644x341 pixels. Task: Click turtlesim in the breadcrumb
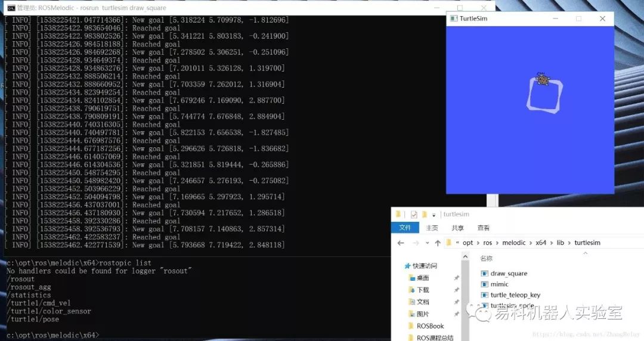pos(587,243)
